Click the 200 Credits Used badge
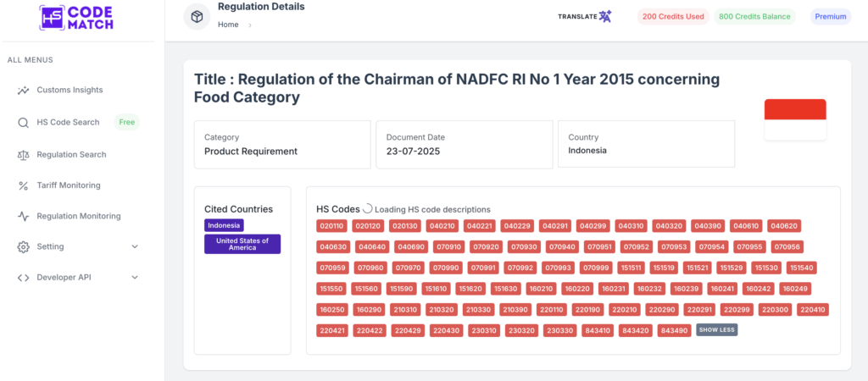868x381 pixels. pyautogui.click(x=673, y=17)
